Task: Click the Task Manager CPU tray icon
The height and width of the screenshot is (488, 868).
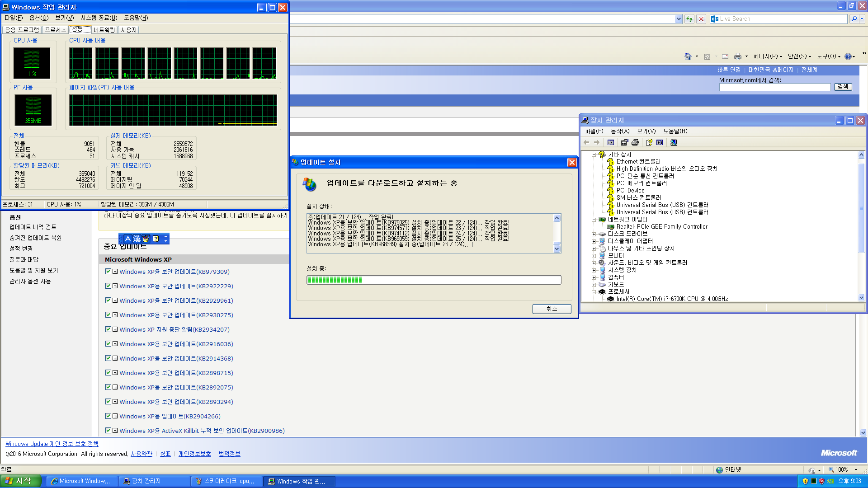Action: pyautogui.click(x=813, y=481)
